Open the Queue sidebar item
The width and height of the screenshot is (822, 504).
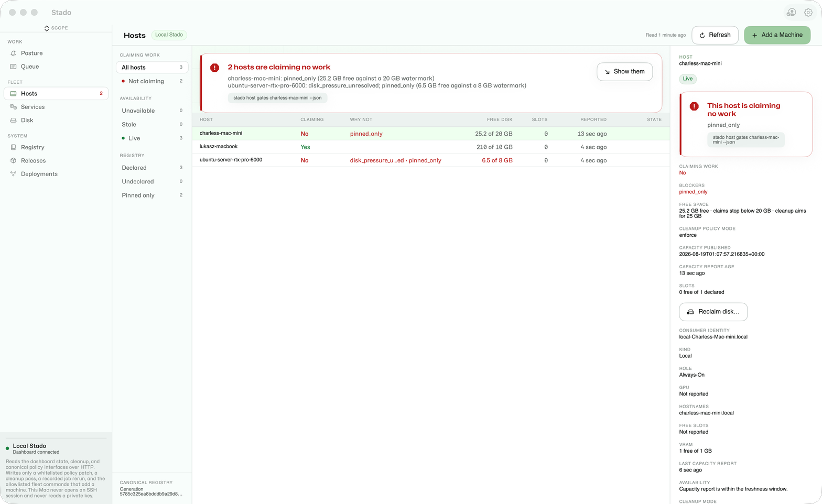56,67
